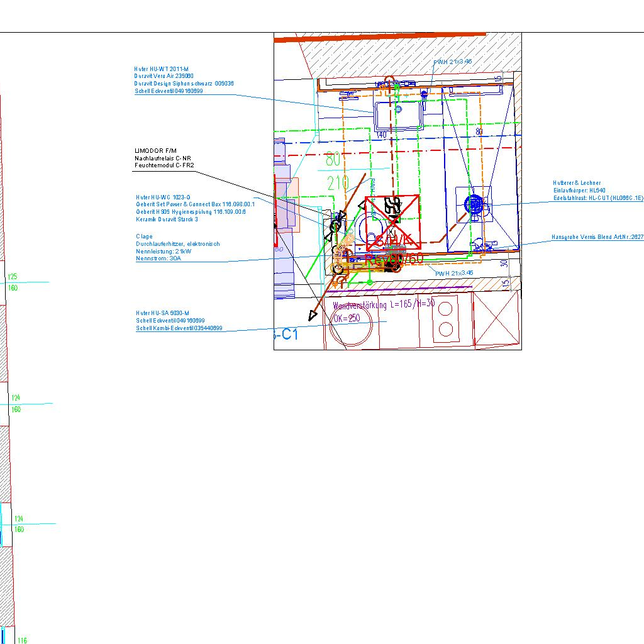Select the red crossed-out shaft box
The image size is (644, 644).
(392, 222)
